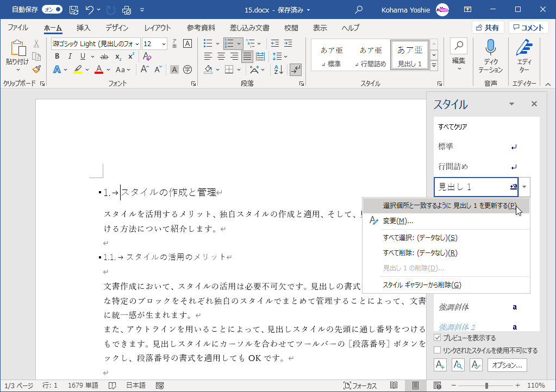Apply superscript formatting

tap(131, 56)
